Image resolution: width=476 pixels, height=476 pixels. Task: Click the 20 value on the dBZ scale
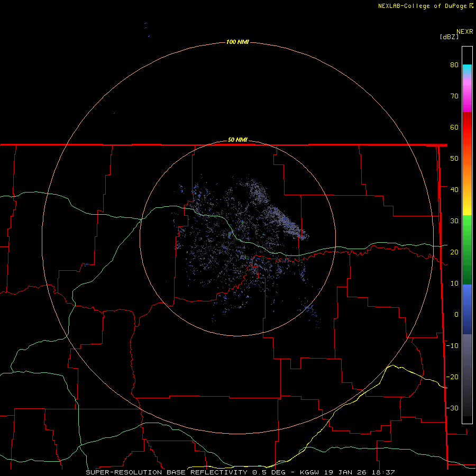pyautogui.click(x=454, y=252)
